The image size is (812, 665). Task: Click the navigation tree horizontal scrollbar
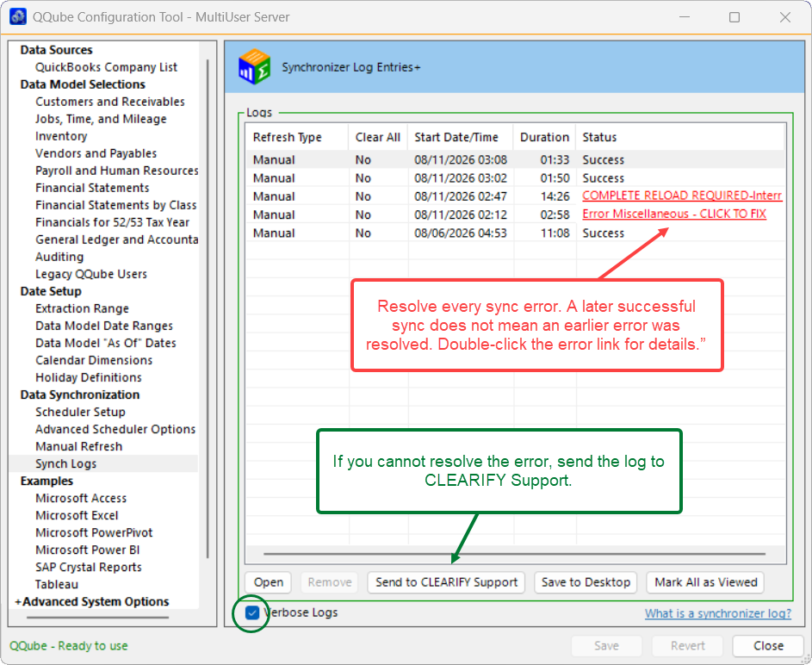pyautogui.click(x=98, y=618)
